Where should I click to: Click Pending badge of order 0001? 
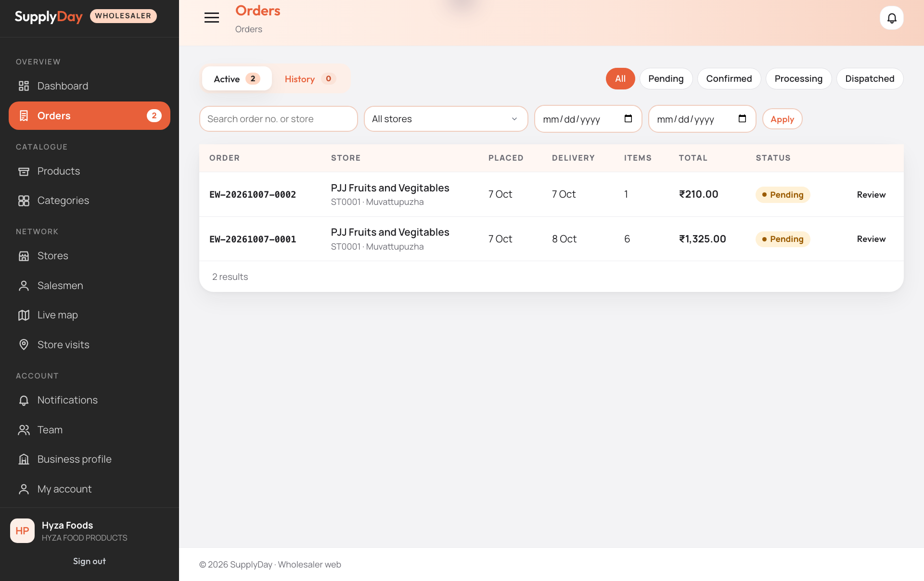coord(783,239)
